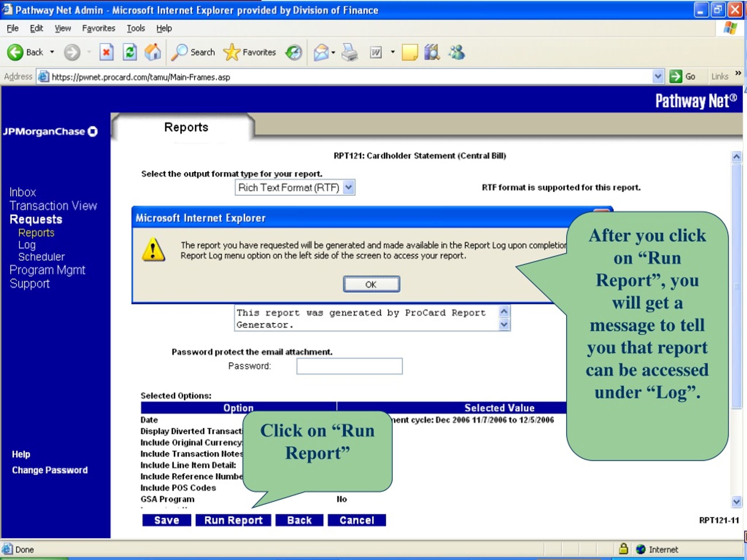Click the Help link in sidebar
The height and width of the screenshot is (560, 747).
point(21,454)
